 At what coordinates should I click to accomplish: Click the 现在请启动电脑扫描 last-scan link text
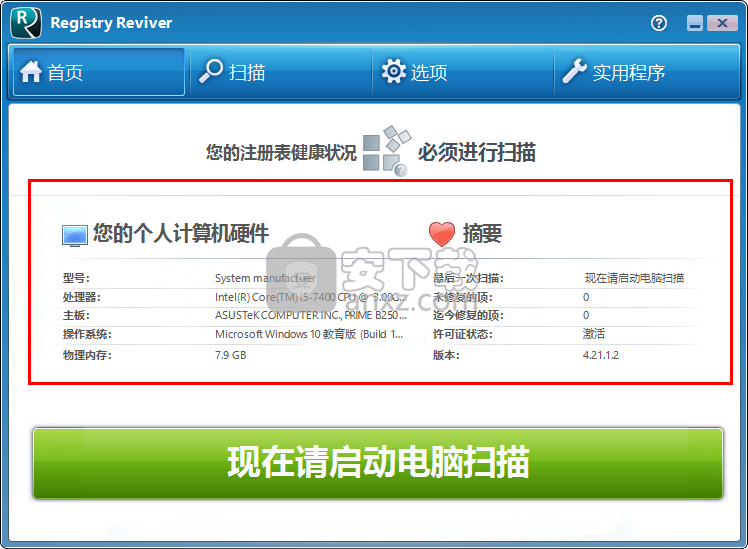(634, 278)
